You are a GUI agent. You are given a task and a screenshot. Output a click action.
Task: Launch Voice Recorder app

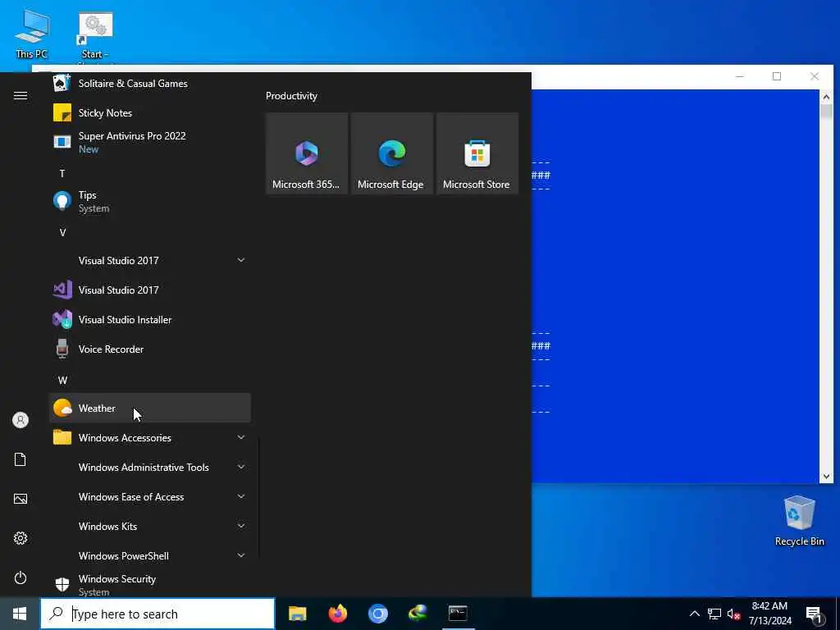[150, 349]
